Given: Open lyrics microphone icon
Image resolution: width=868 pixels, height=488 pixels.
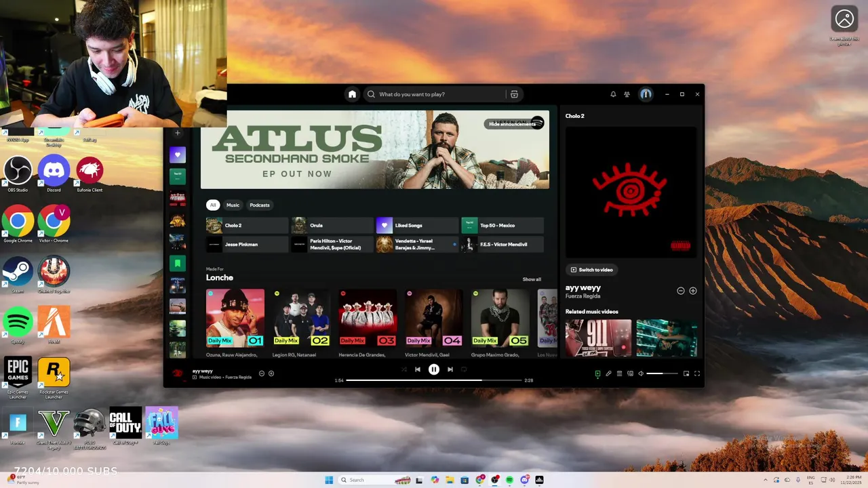Looking at the screenshot, I should click(608, 373).
